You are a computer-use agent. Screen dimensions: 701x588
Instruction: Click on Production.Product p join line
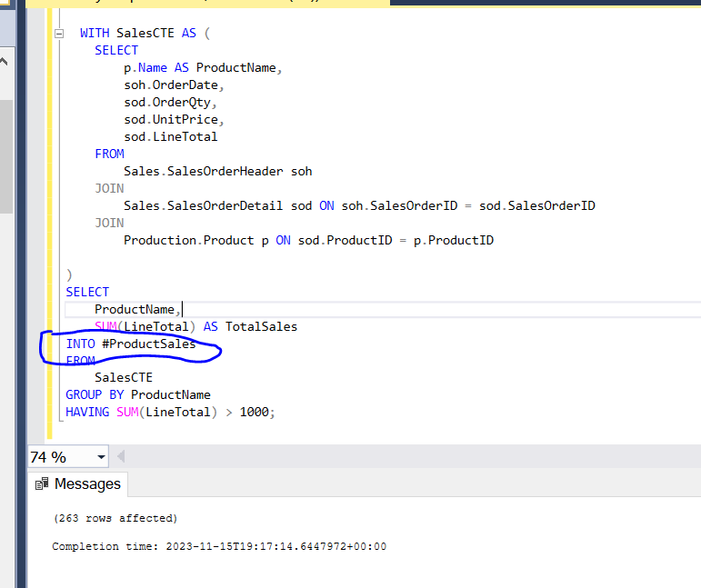pos(308,240)
